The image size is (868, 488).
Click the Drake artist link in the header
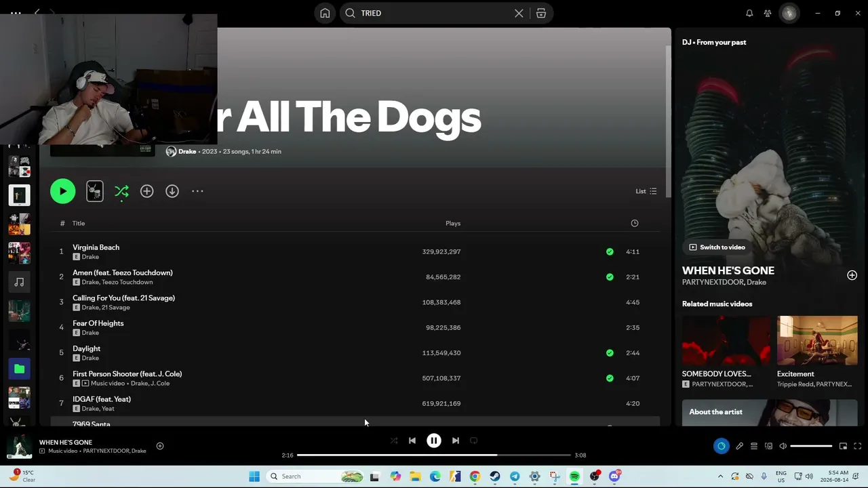click(x=187, y=151)
